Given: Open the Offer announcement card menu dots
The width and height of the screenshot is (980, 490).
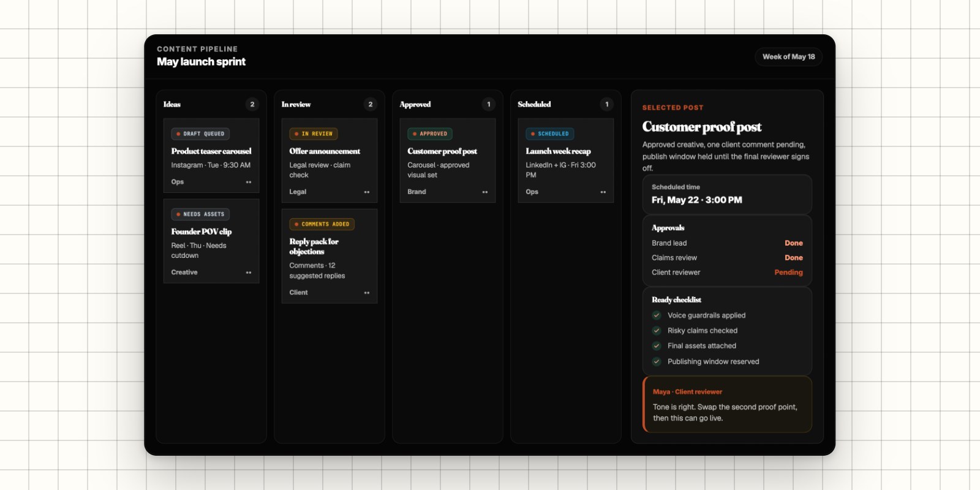Looking at the screenshot, I should [x=367, y=192].
